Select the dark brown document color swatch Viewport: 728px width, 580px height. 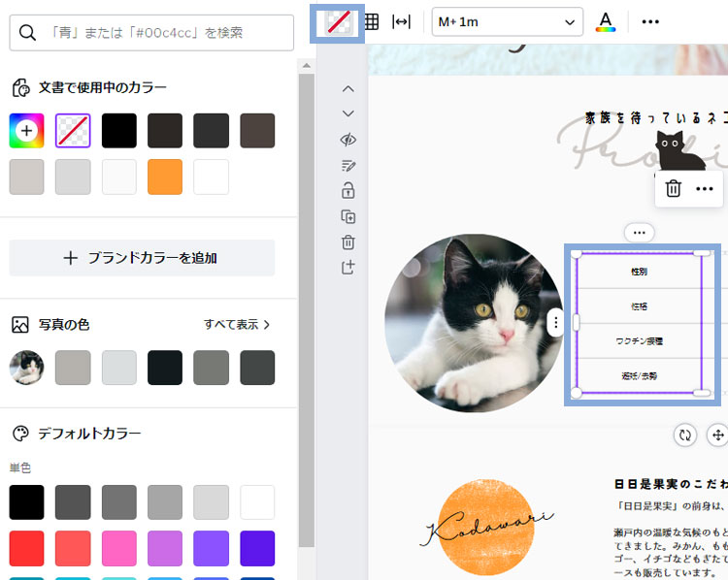pos(165,130)
